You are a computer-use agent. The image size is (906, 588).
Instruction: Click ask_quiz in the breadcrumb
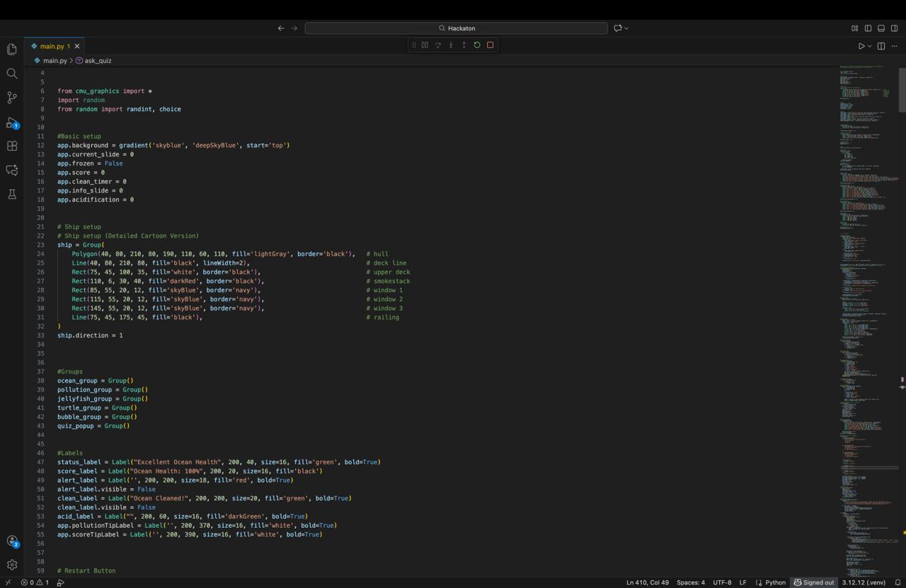pyautogui.click(x=98, y=61)
